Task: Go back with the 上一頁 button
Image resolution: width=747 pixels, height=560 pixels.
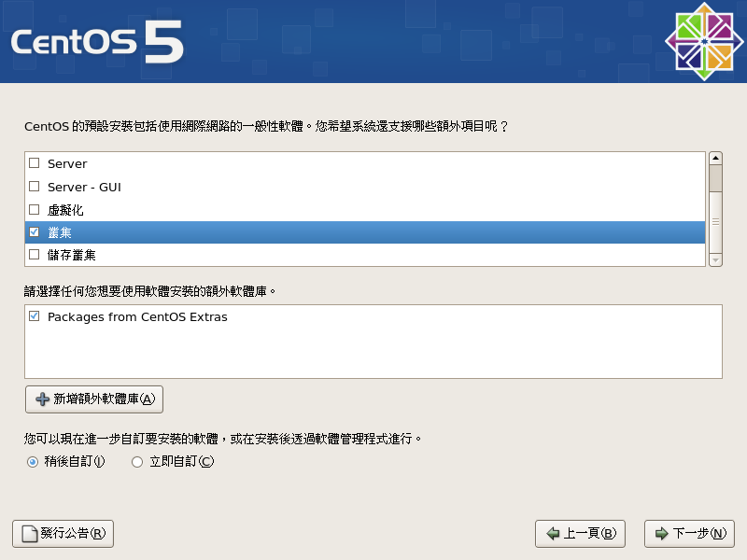Action: [x=580, y=534]
